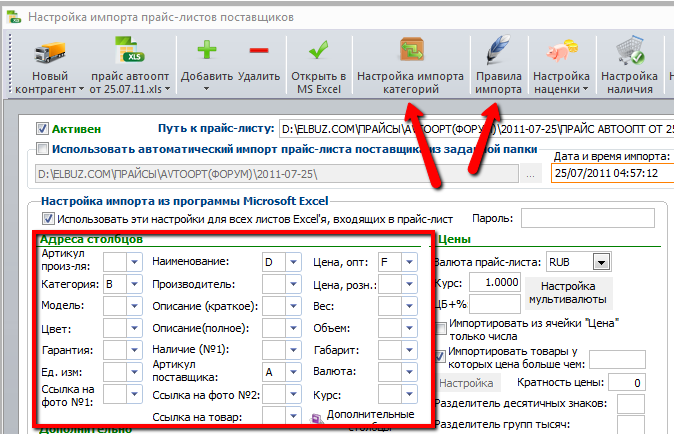674x434 pixels.
Task: Click the red minus Удалить icon
Action: (259, 51)
